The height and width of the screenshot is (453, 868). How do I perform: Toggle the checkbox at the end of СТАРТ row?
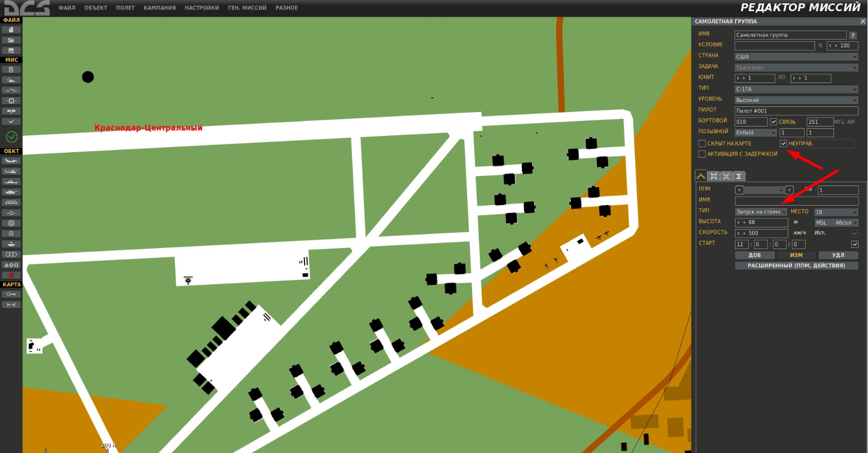[855, 245]
